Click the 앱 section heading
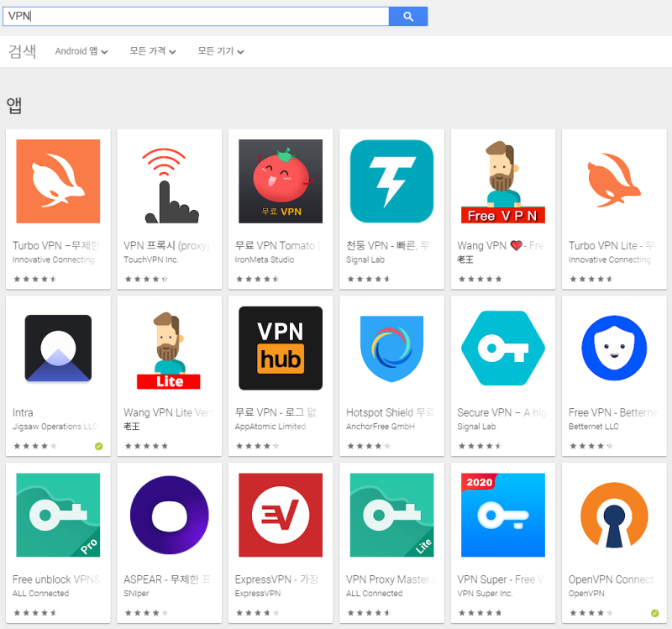 (13, 105)
